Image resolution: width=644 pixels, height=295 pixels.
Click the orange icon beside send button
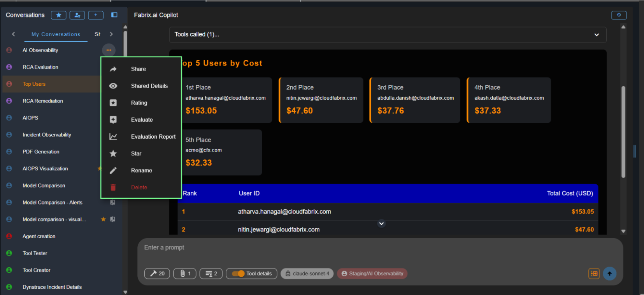594,274
